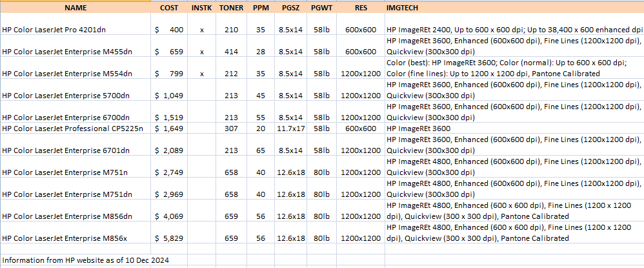Select toner value 659 in M856x row
The height and width of the screenshot is (268, 644).
(231, 232)
